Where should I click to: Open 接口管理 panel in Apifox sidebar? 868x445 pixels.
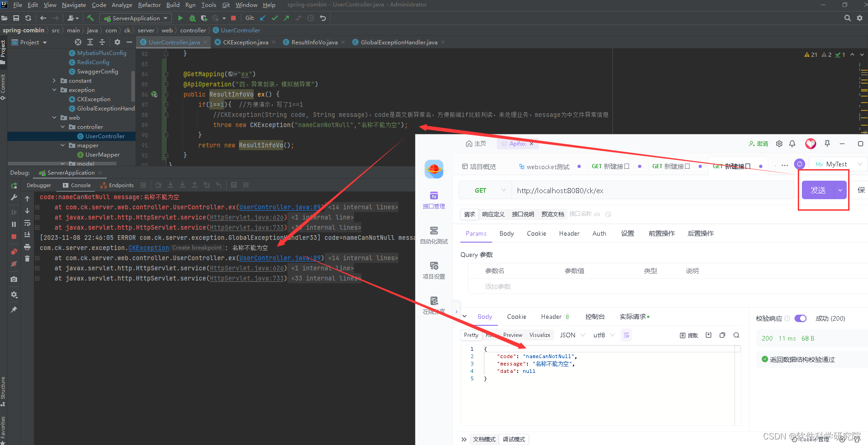[434, 200]
